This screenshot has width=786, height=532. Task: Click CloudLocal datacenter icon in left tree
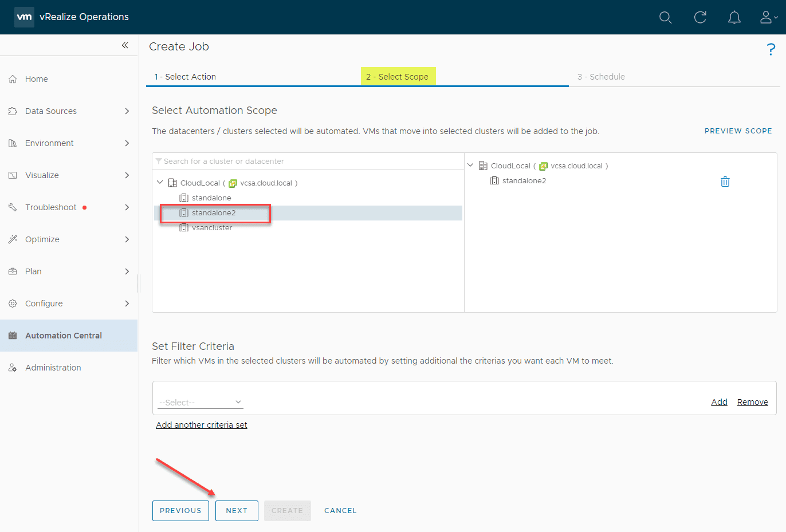[172, 183]
